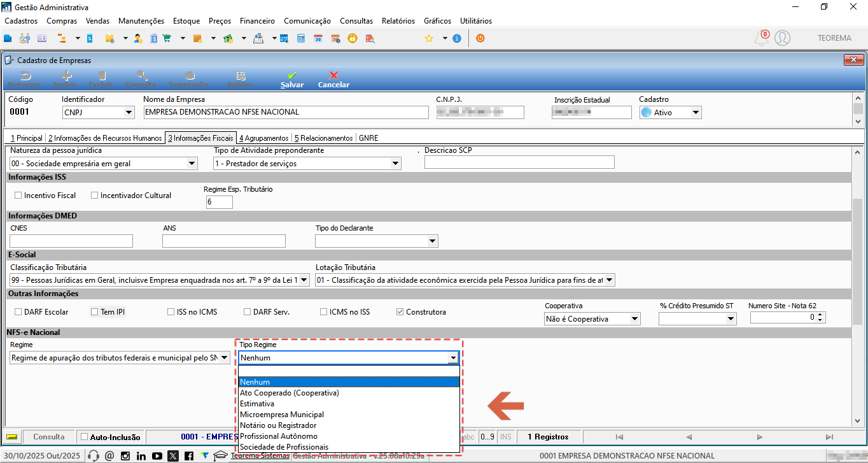Image resolution: width=868 pixels, height=463 pixels.
Task: Click the Consulta button in bottom bar
Action: click(49, 437)
